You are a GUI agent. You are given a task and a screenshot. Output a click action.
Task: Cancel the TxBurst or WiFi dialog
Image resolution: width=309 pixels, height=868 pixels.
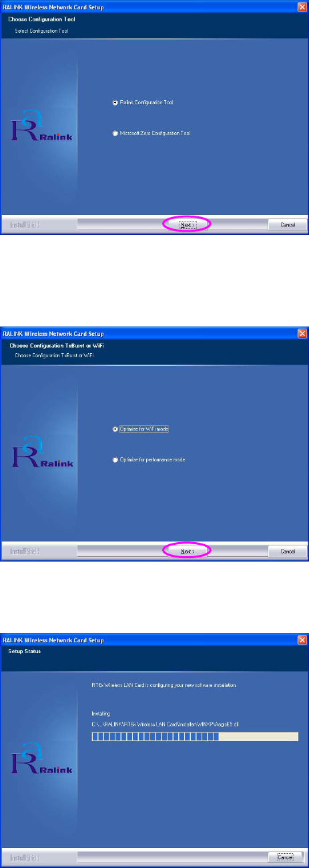(x=288, y=552)
